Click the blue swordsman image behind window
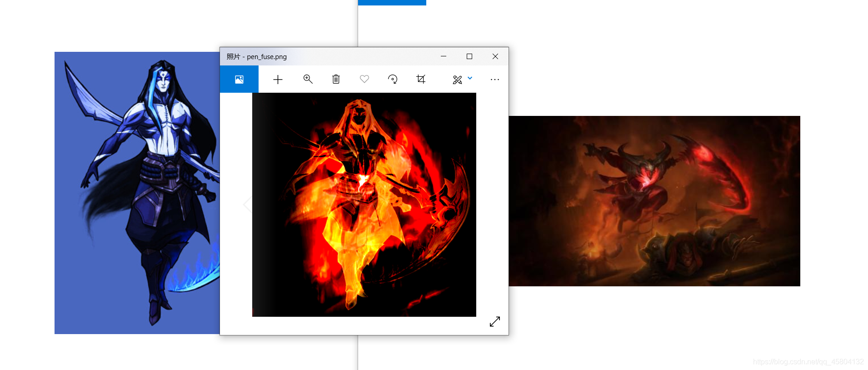 coord(137,193)
